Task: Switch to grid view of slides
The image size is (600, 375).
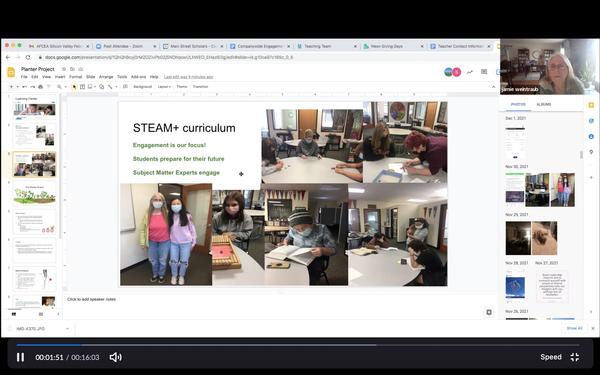Action: (x=41, y=314)
